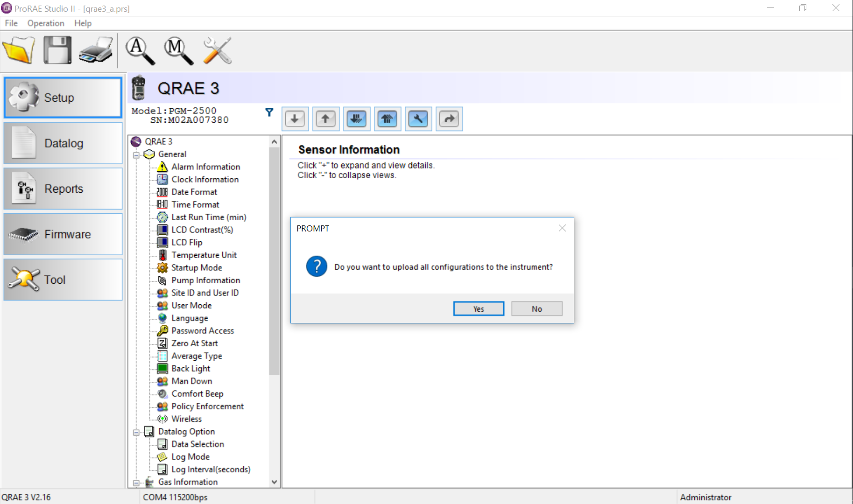Image resolution: width=853 pixels, height=504 pixels.
Task: Collapse the Gas Information tree node
Action: click(136, 483)
